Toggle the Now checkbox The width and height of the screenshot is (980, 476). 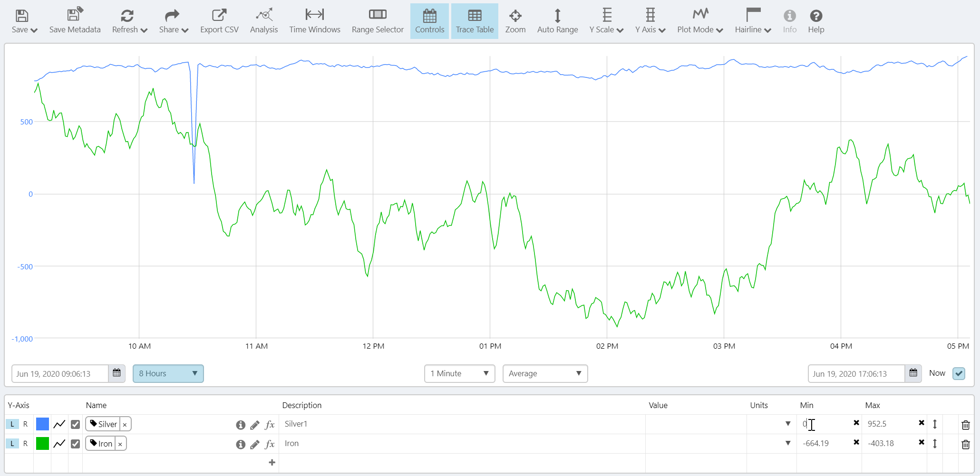click(x=959, y=373)
